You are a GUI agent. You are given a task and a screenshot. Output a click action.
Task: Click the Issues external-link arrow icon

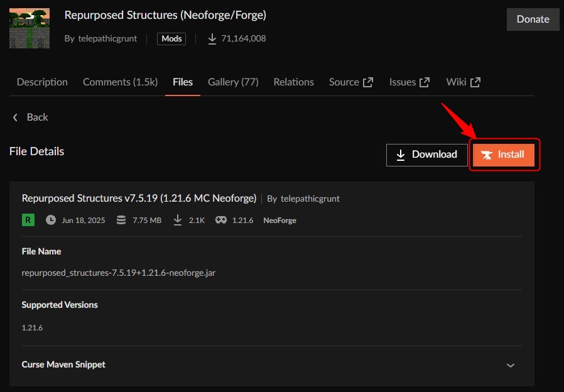pyautogui.click(x=425, y=82)
